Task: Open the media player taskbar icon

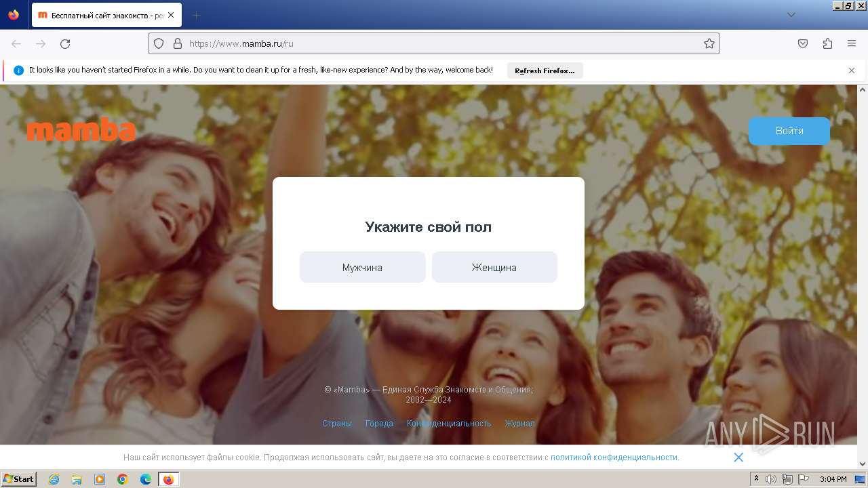Action: pyautogui.click(x=100, y=479)
